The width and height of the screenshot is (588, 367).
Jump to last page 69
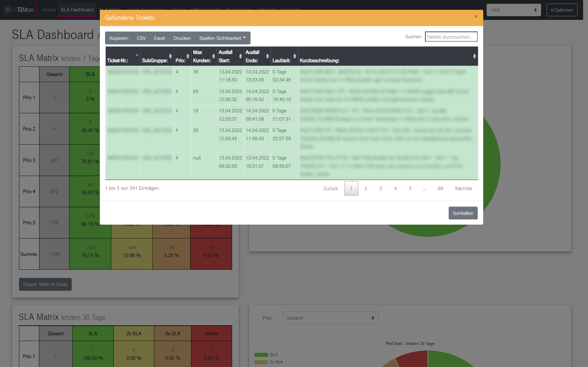[440, 189]
